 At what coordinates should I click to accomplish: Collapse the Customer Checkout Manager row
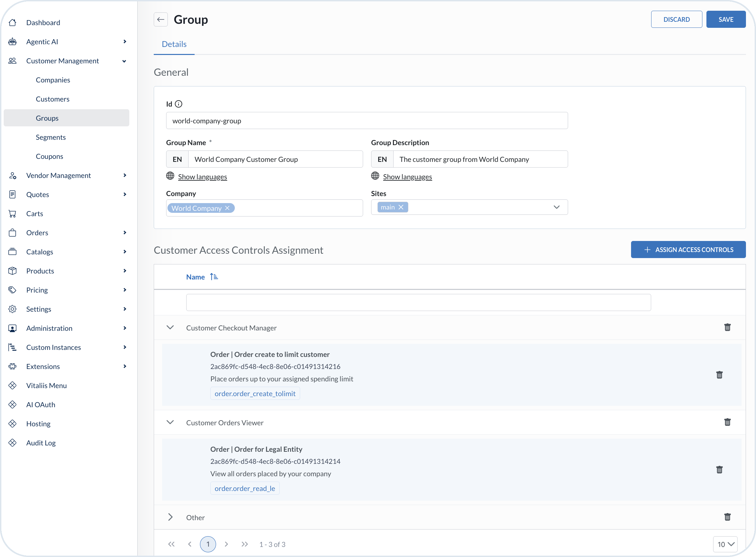click(170, 327)
